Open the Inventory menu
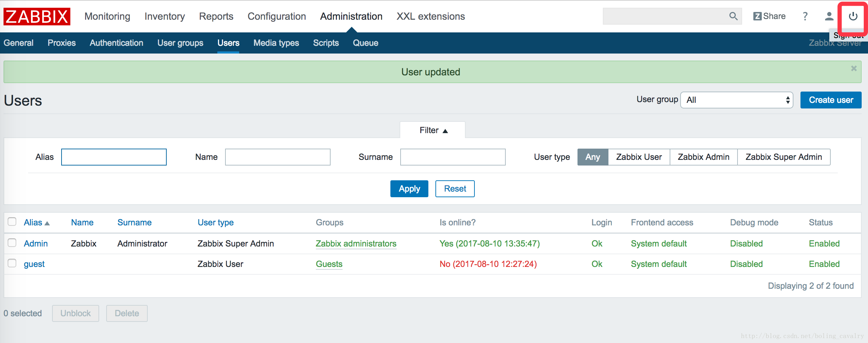Screen dimensions: 868x343 [x=165, y=16]
